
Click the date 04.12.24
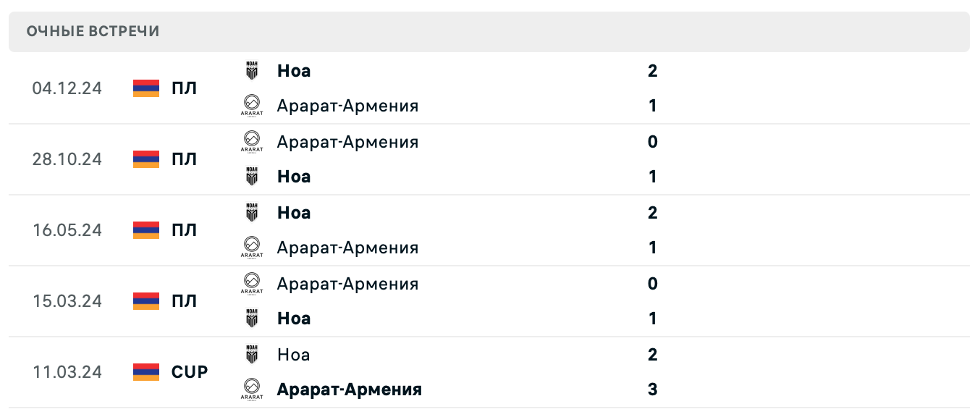click(x=68, y=88)
